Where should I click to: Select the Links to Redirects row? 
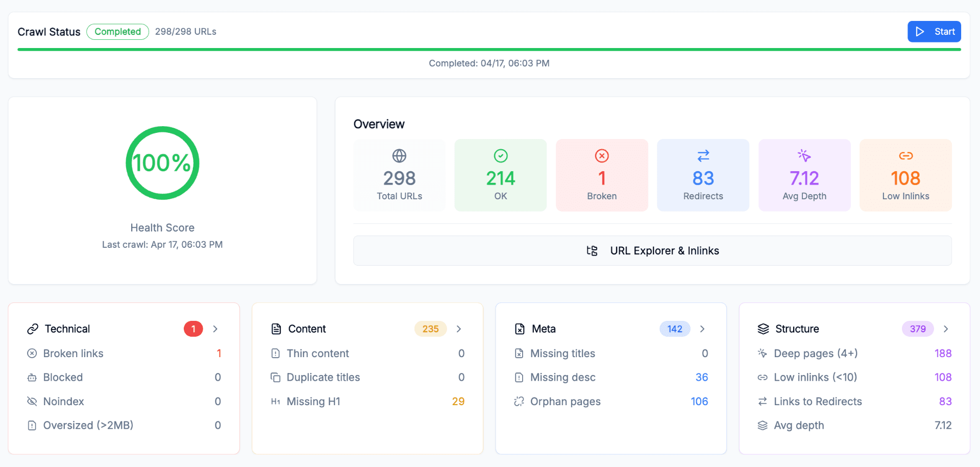click(854, 402)
